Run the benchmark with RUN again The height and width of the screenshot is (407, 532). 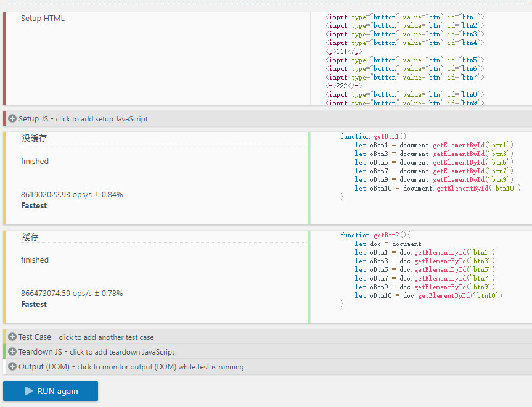[x=51, y=391]
